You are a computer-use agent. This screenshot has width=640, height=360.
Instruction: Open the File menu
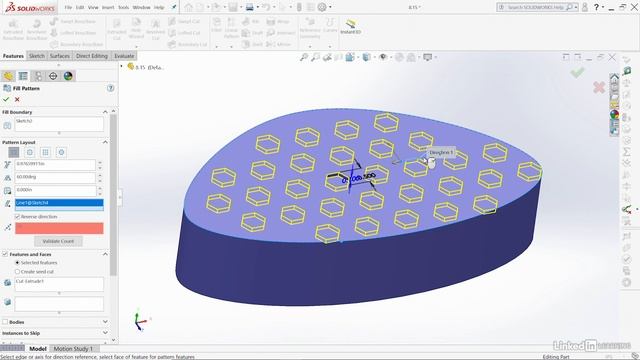68,7
